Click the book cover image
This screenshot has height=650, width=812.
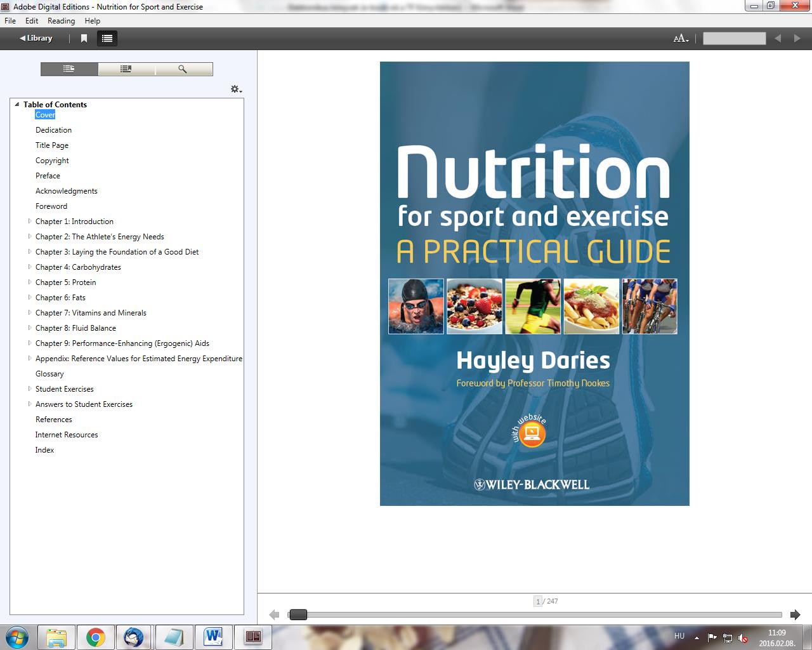pyautogui.click(x=535, y=284)
